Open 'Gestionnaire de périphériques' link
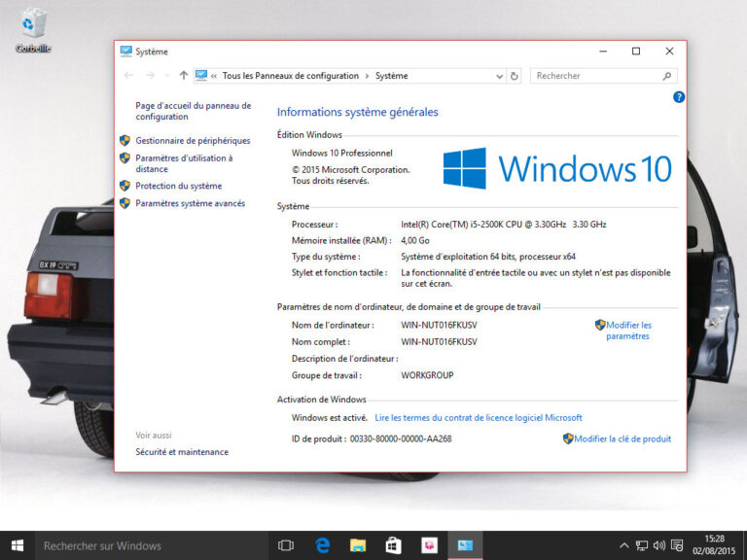Screen dimensions: 747x560 click(193, 141)
